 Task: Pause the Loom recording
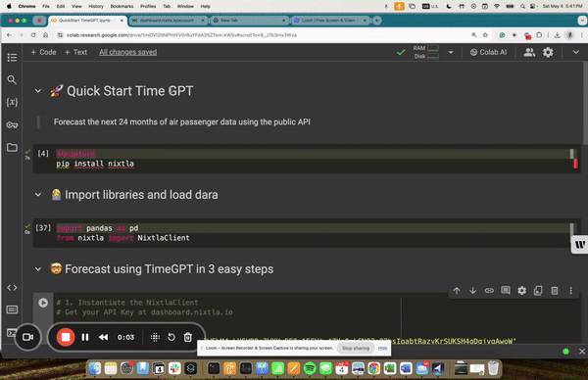coord(85,337)
